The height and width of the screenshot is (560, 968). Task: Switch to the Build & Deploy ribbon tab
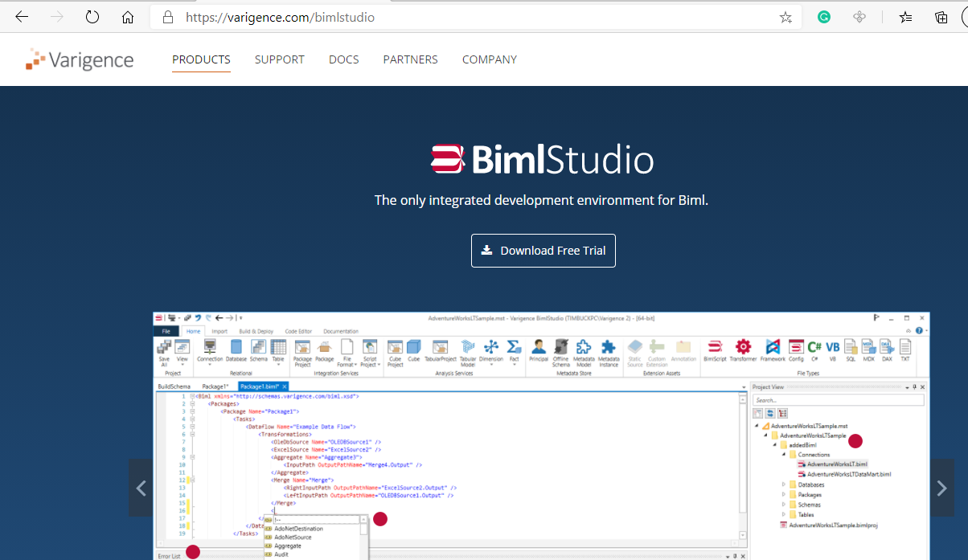tap(256, 331)
